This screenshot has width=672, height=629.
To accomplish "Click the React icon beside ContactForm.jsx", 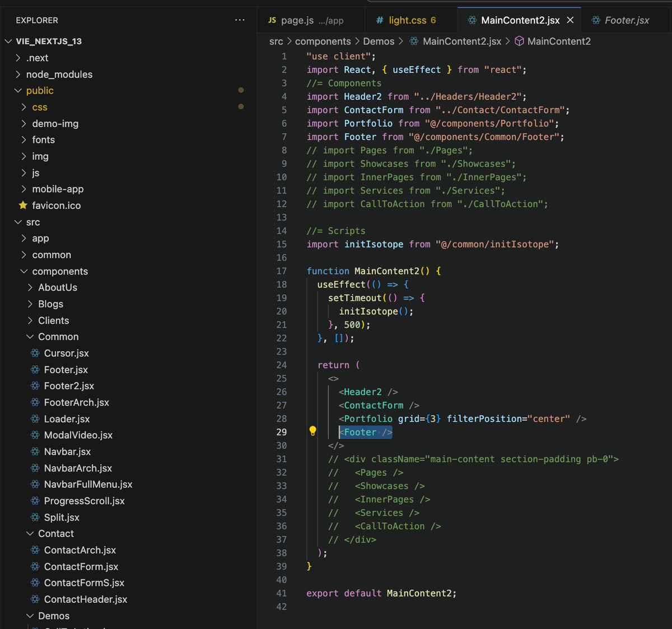I will coord(35,566).
